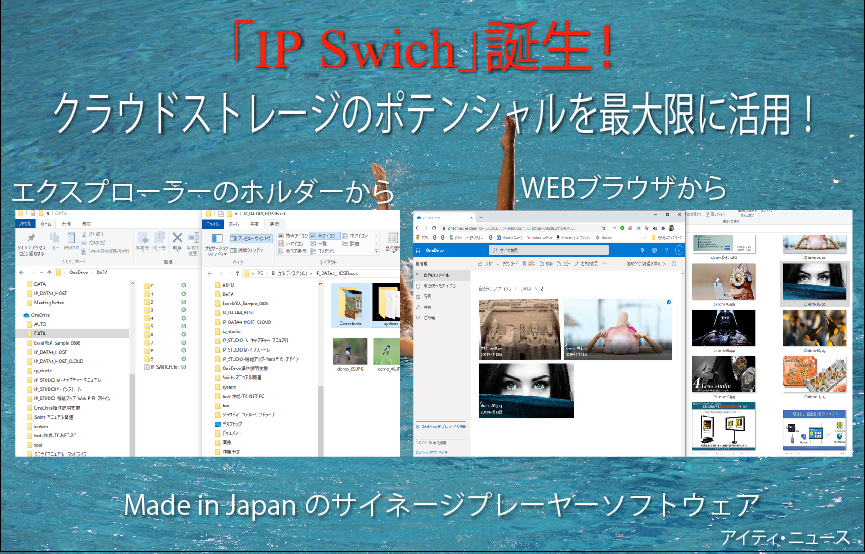Switch to Home tab in DATA Explorer window
Screen dimensions: 865x554
coord(45,224)
